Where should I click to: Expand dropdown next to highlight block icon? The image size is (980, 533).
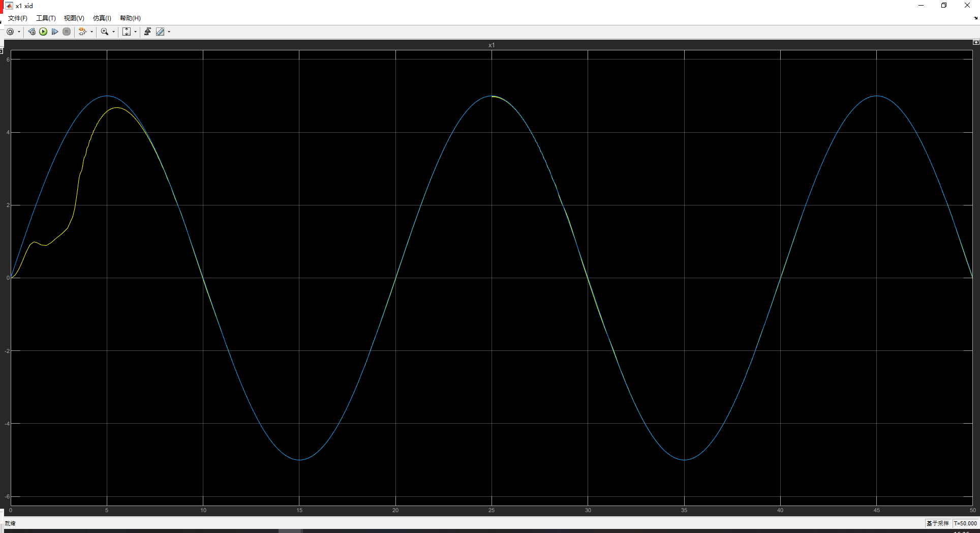point(91,32)
